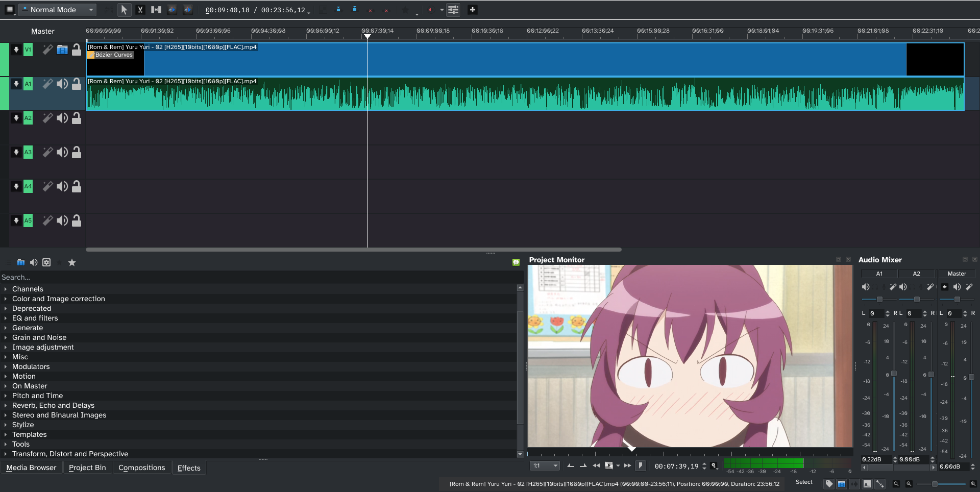Toggle V1 track as active target
980x492 pixels.
point(28,50)
